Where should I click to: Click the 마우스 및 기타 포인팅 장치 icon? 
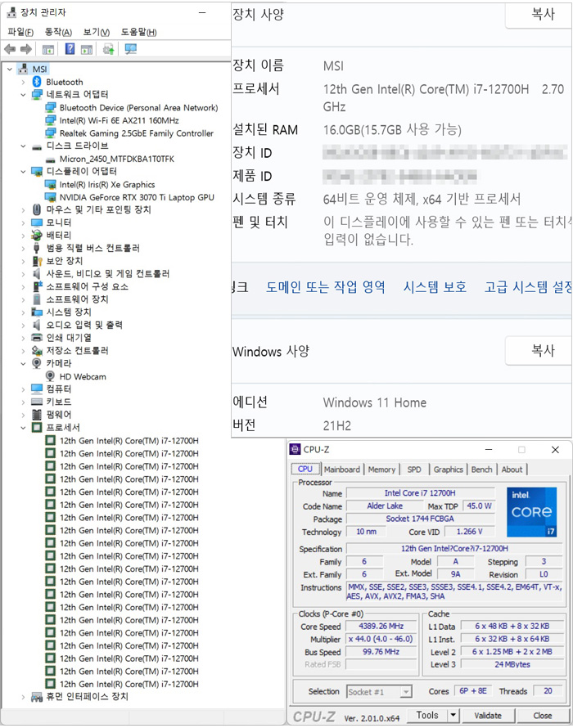coord(37,209)
